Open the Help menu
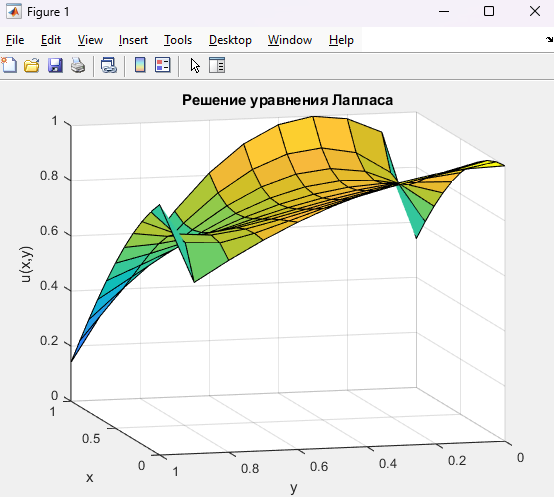Viewport: 554px width, 497px height. click(341, 40)
